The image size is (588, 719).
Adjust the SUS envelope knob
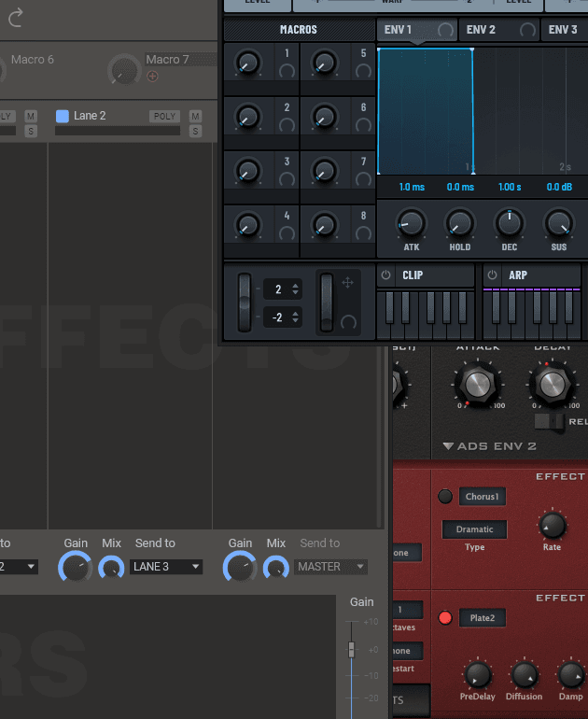(559, 223)
